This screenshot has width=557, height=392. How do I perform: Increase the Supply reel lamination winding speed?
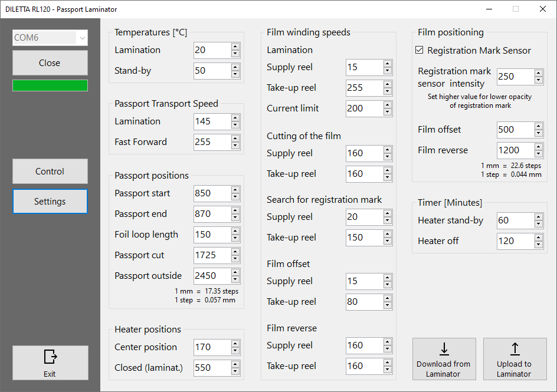tap(388, 64)
